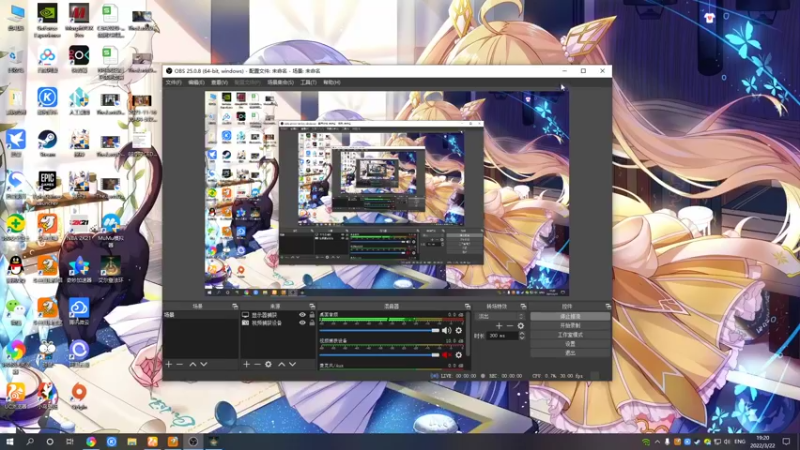Select the scene (场景) entry in Scenes list

tap(201, 315)
